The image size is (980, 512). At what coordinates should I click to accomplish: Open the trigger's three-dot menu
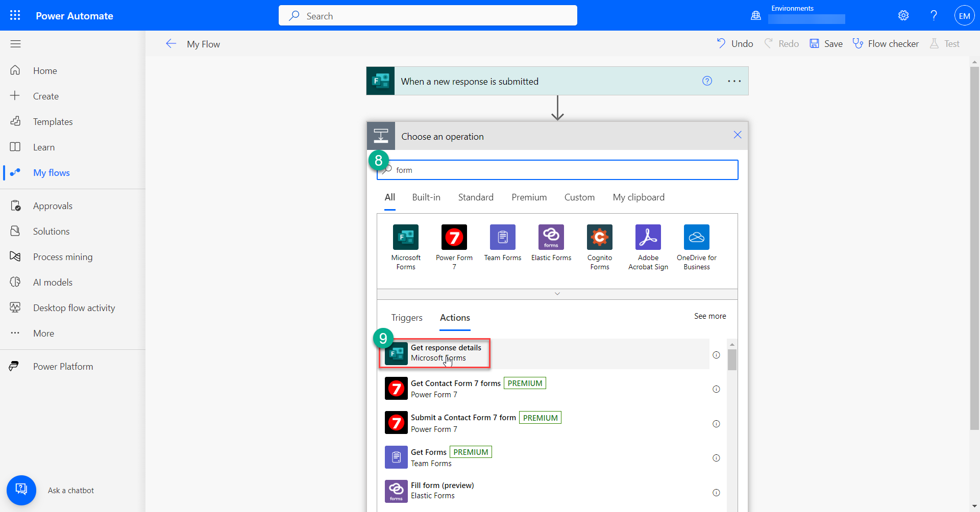(734, 81)
